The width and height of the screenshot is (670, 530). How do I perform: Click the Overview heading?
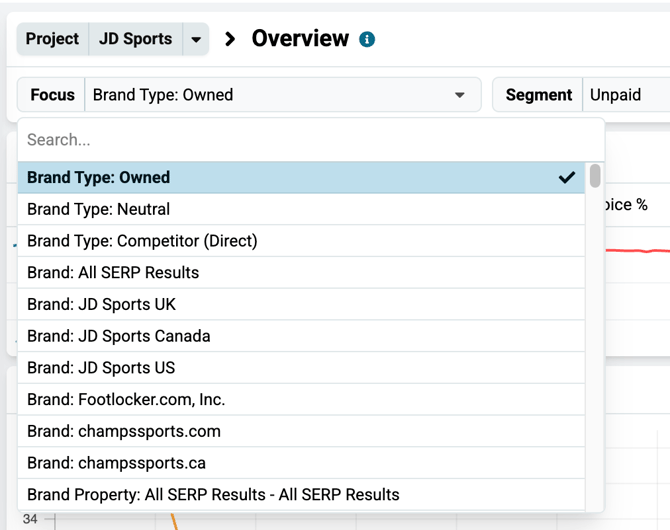click(300, 38)
